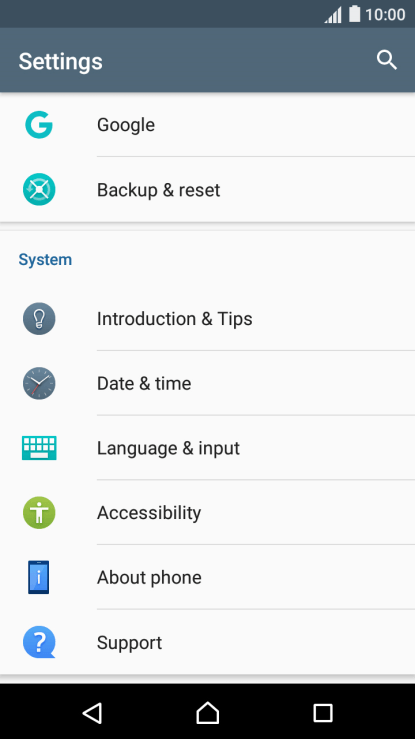Tap the green Accessibility person icon
This screenshot has height=739, width=415.
point(39,512)
